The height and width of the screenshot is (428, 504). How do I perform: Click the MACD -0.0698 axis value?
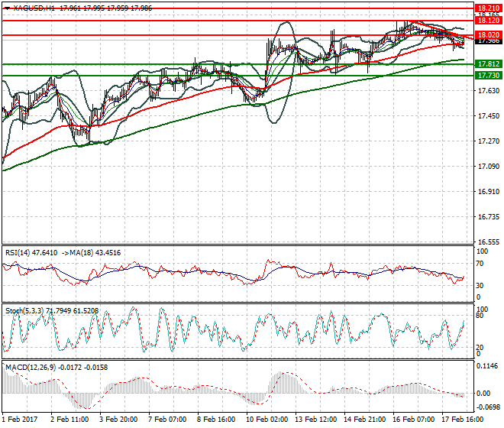(488, 407)
